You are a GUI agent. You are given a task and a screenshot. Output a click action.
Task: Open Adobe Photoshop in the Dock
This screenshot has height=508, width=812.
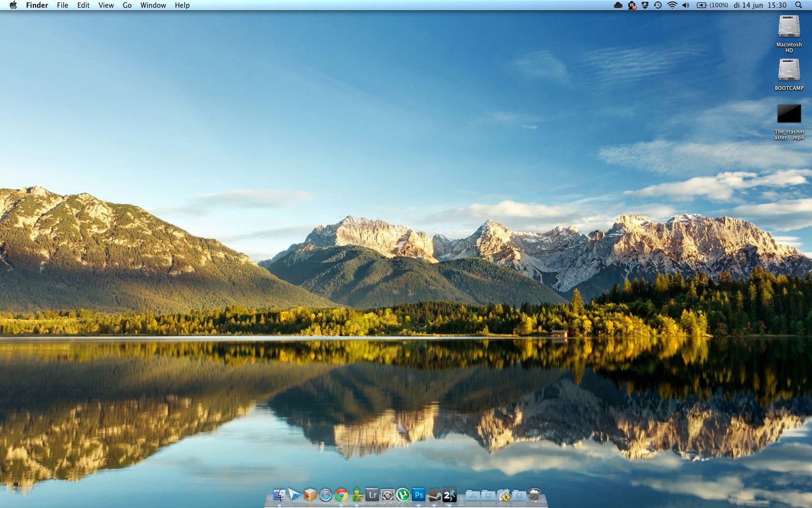coord(419,495)
